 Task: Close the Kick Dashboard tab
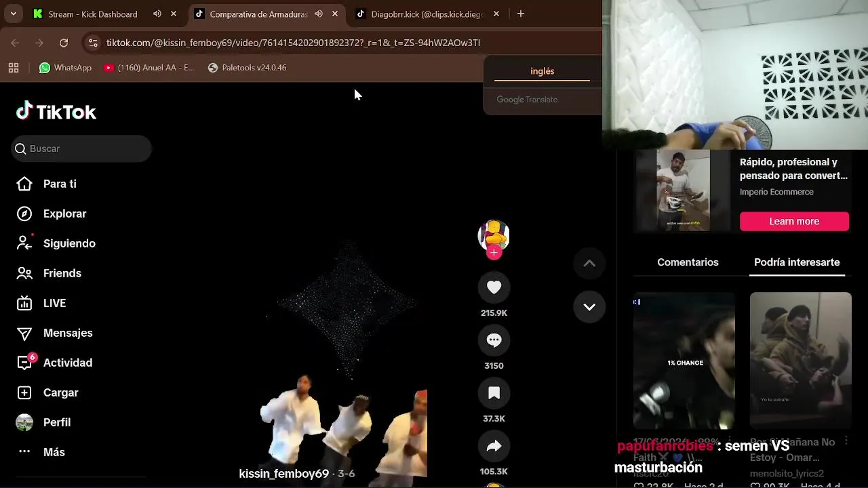(x=174, y=14)
